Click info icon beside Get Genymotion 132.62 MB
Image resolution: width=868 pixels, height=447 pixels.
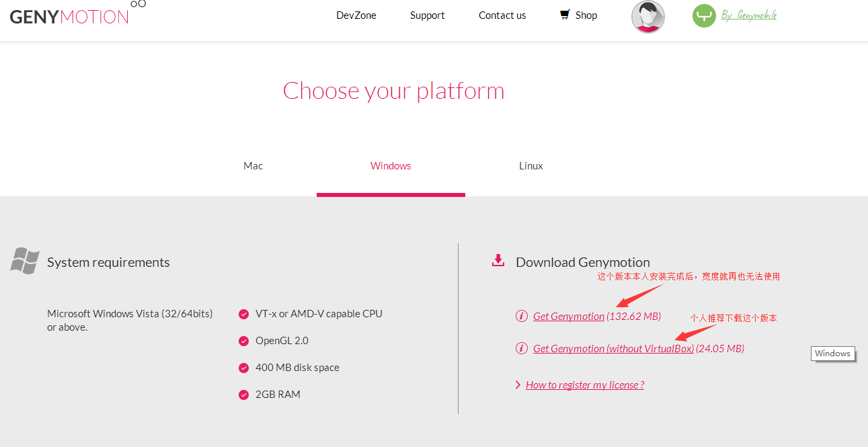point(522,316)
